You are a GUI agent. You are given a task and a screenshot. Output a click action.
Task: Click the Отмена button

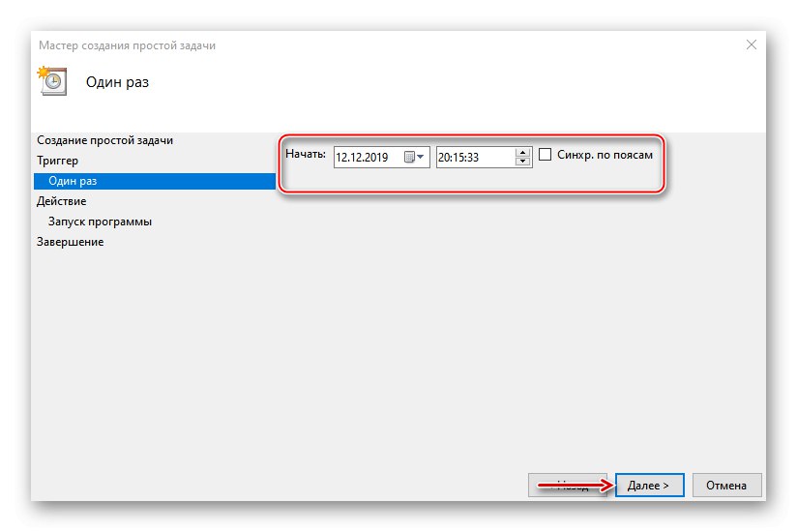pyautogui.click(x=726, y=486)
